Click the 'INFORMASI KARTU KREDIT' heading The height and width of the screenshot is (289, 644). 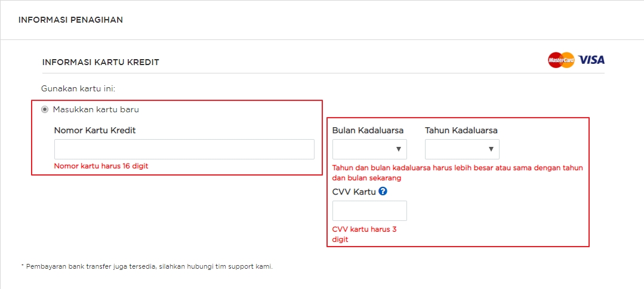click(100, 62)
